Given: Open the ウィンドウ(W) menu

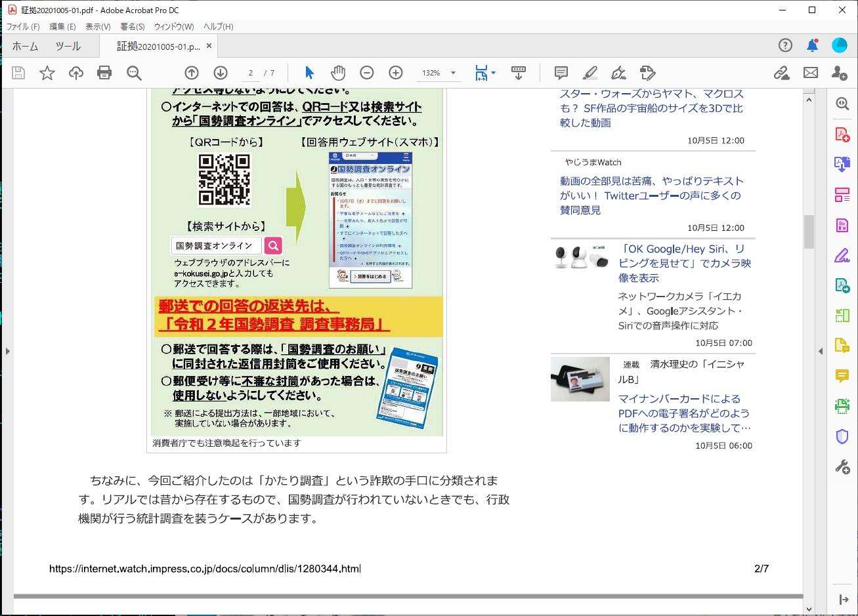Looking at the screenshot, I should tap(174, 27).
